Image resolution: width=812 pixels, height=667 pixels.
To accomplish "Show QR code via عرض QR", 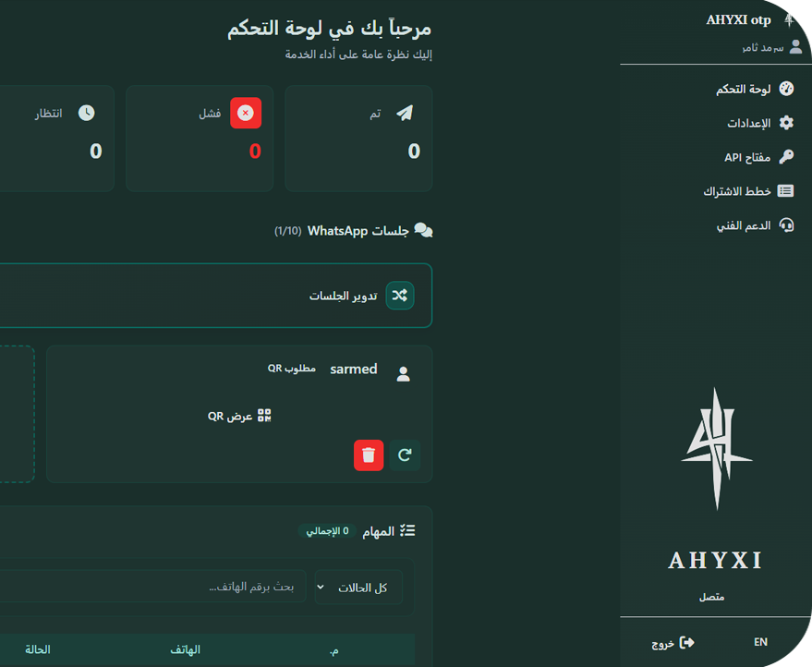I will [239, 416].
